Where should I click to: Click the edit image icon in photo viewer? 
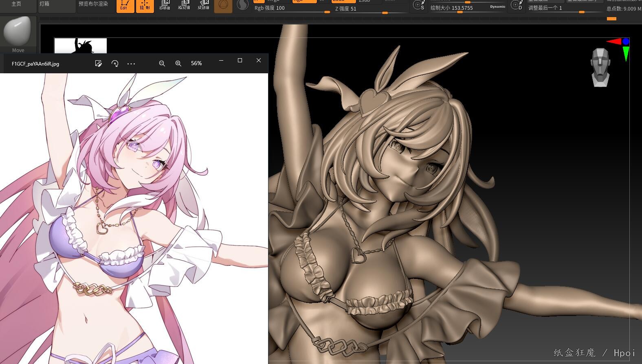point(98,64)
